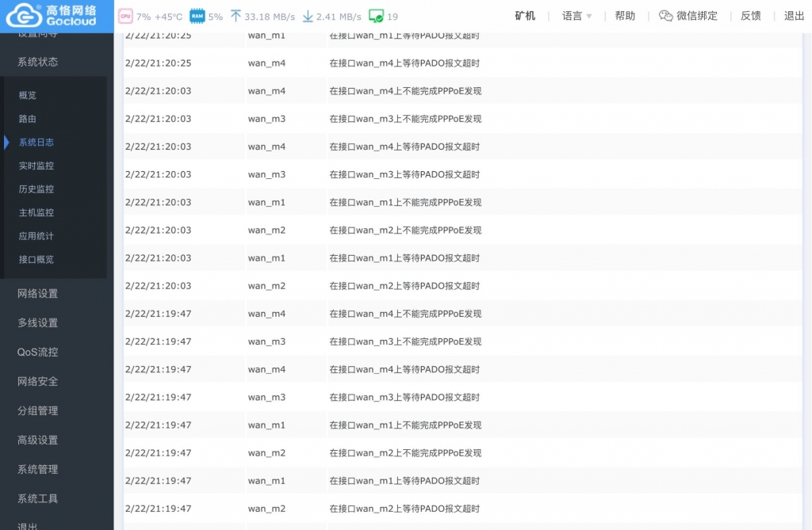
Task: Click 在接口wan_m4上等待PADO报文超时 at 21:20:25
Action: (404, 63)
